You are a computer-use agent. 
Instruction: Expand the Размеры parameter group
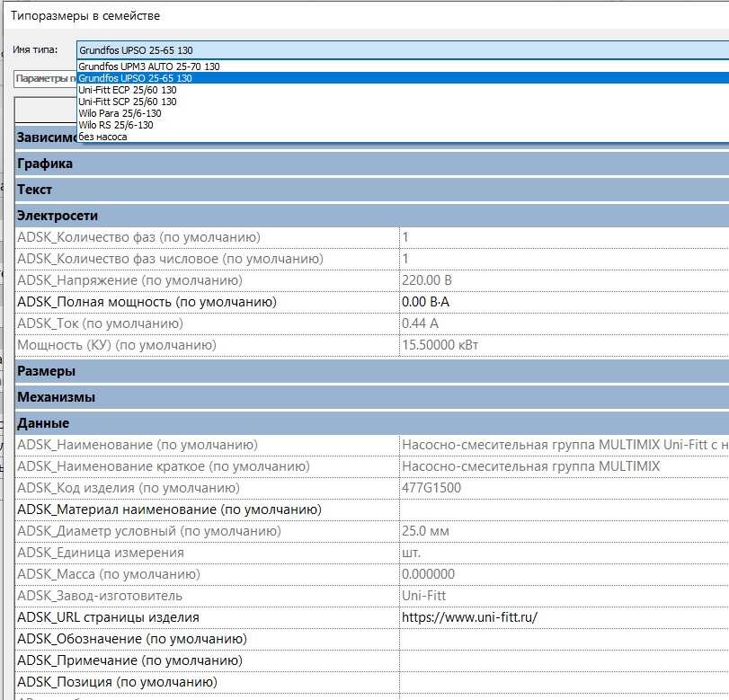[x=372, y=371]
